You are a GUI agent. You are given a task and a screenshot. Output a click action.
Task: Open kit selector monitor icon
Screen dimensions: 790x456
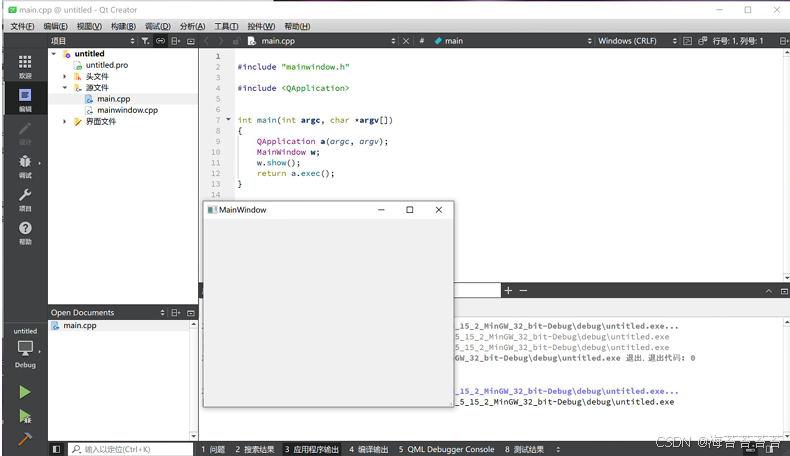(25, 348)
